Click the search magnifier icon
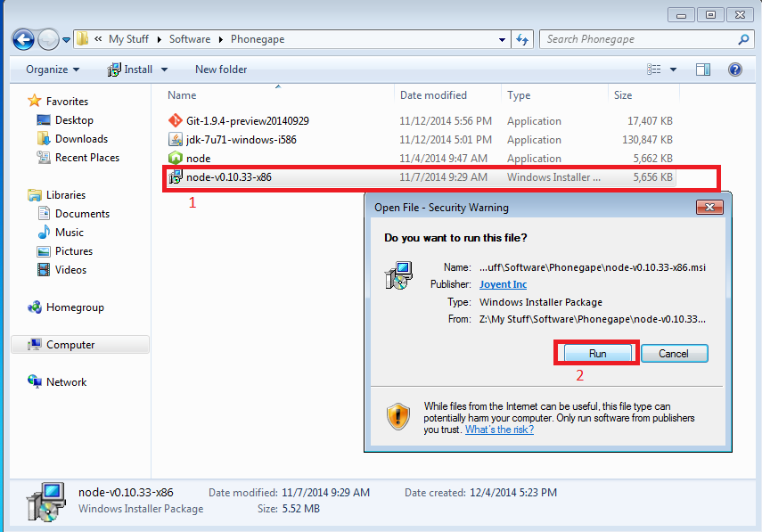 point(743,39)
